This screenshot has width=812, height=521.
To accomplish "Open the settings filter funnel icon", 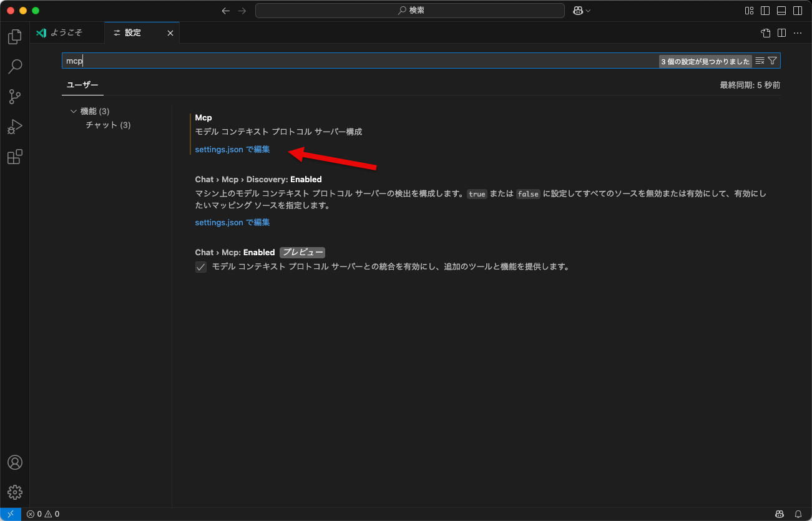I will point(773,61).
